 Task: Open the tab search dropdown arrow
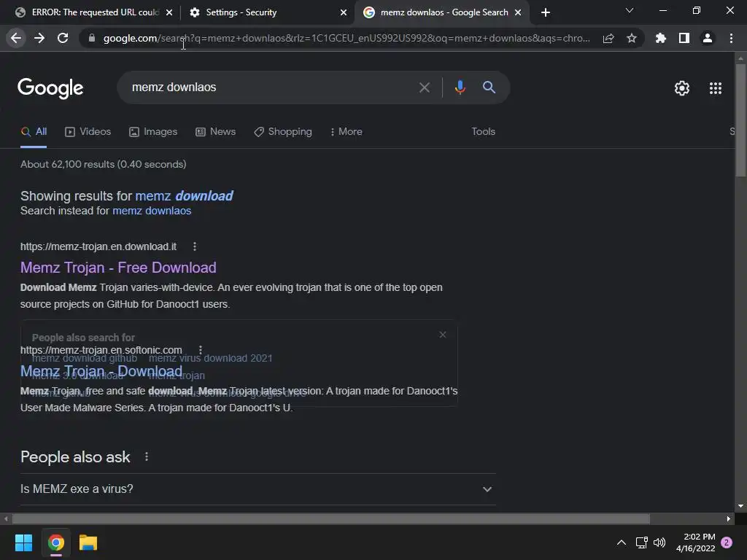point(630,10)
